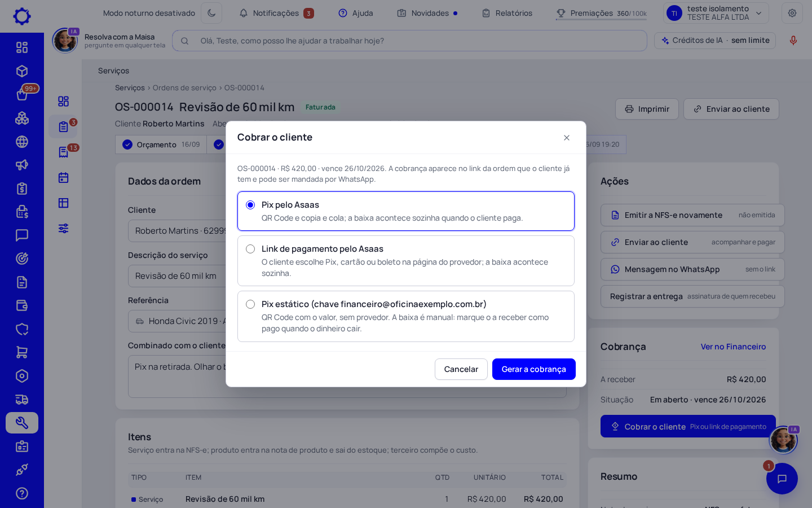Open the shopping cart icon in sidebar
Viewport: 812px width, 508px height.
tap(22, 353)
